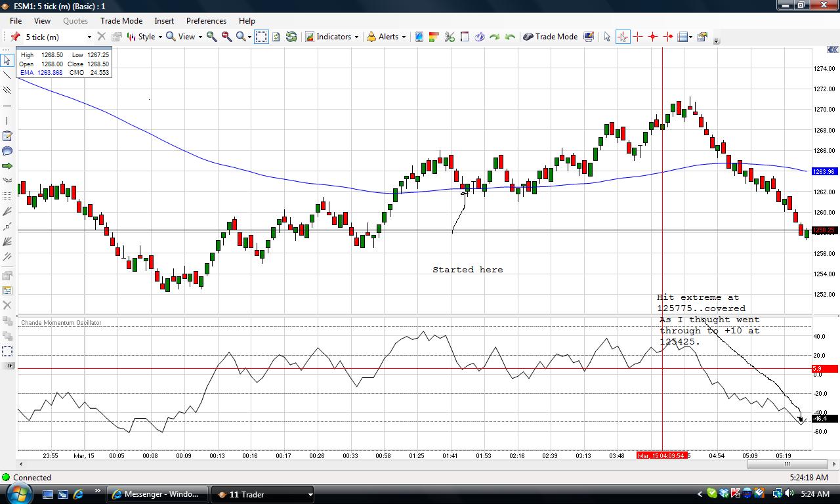Click the green undo arrow icon
Screen dimensions: 840x504
coord(510,37)
